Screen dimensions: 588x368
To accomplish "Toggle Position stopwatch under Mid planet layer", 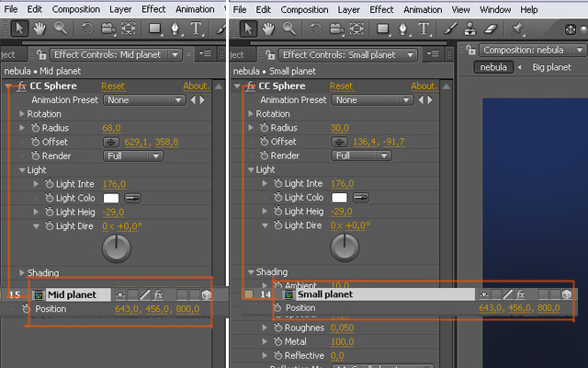I will point(26,309).
